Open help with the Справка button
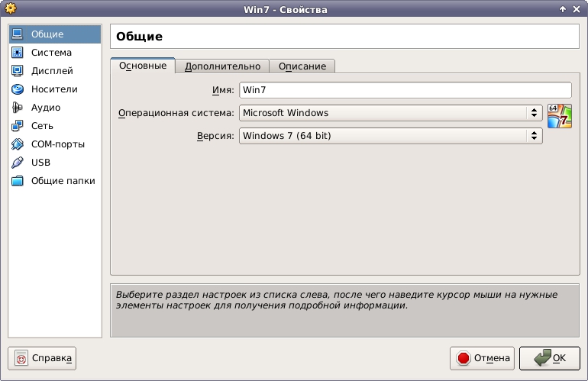 [42, 359]
